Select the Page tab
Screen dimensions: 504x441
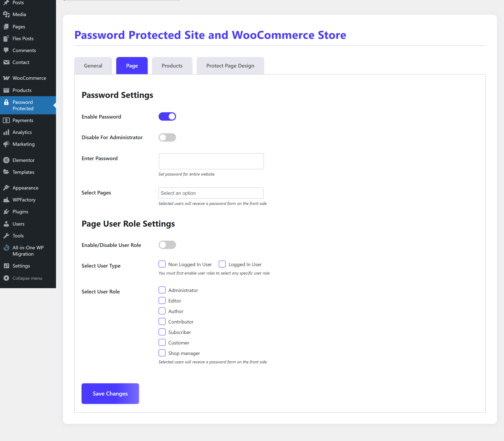click(x=132, y=66)
